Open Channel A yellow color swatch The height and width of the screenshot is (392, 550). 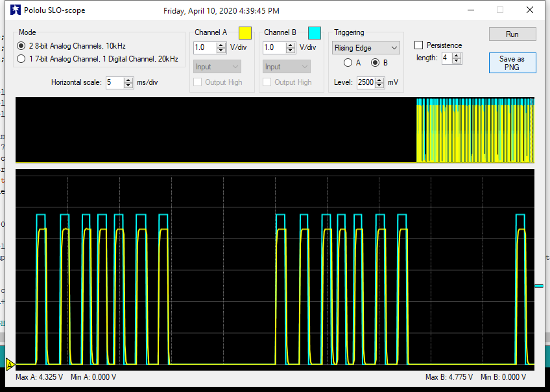pyautogui.click(x=245, y=33)
